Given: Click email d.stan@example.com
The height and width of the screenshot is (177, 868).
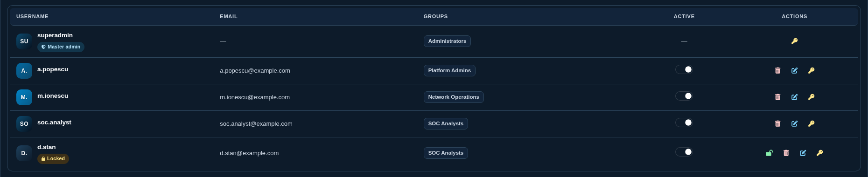Looking at the screenshot, I should point(249,153).
